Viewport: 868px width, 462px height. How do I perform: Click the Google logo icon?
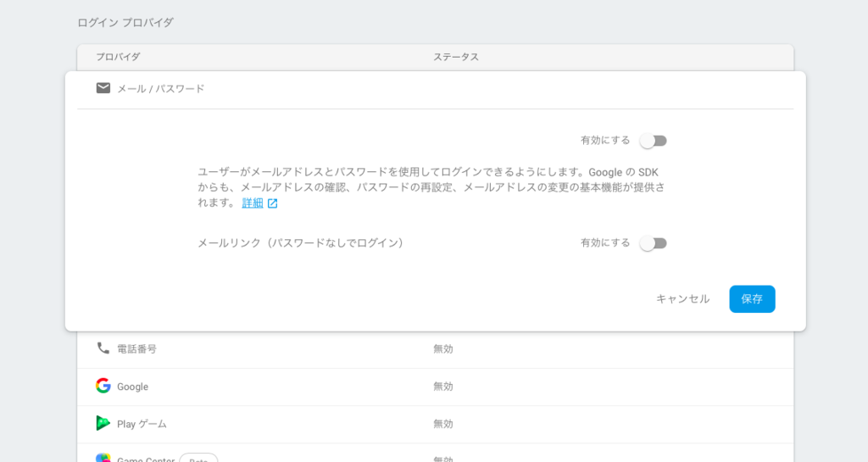(x=103, y=386)
